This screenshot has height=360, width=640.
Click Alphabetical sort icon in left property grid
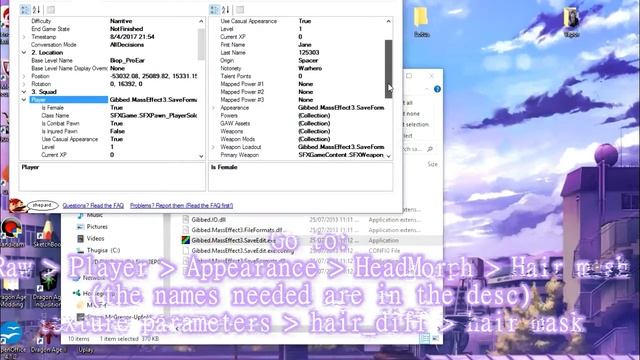pyautogui.click(x=36, y=10)
